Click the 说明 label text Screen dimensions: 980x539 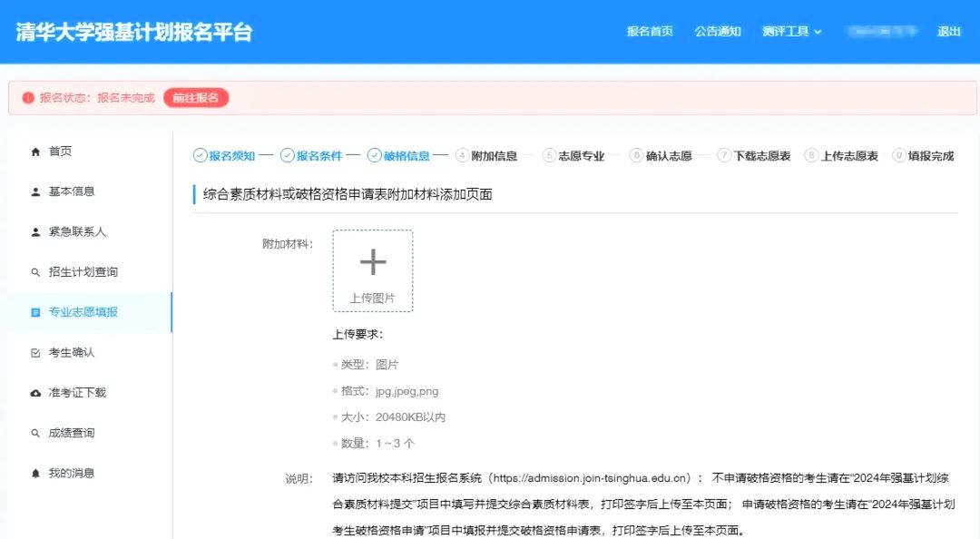click(x=299, y=479)
